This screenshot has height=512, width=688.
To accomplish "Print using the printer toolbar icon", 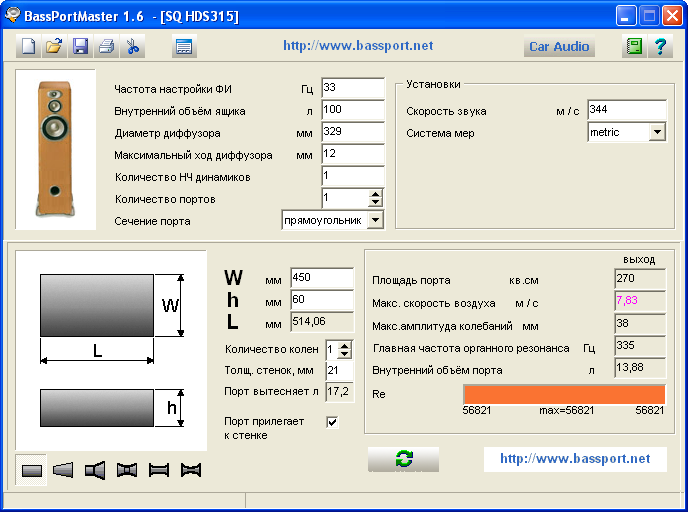I will click(106, 46).
